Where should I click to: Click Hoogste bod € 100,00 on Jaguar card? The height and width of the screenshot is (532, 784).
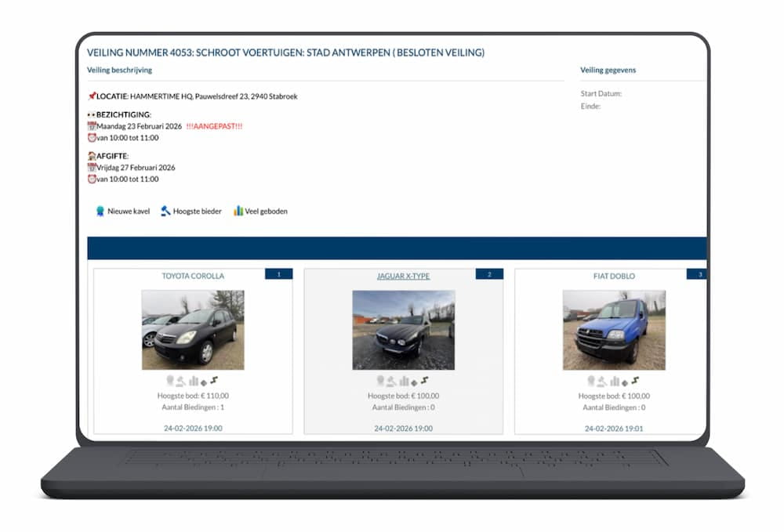[x=404, y=396]
